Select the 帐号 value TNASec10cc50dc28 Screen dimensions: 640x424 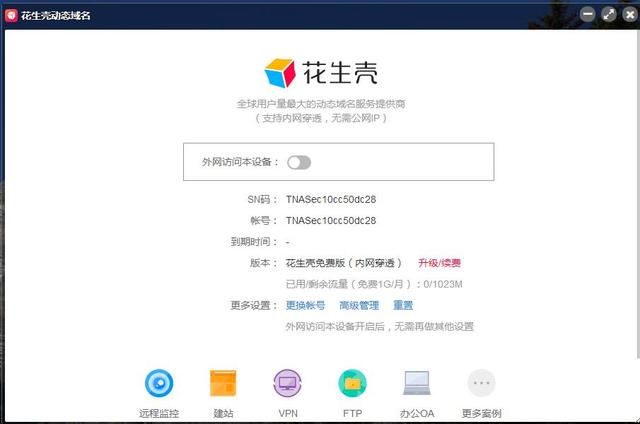(x=331, y=221)
